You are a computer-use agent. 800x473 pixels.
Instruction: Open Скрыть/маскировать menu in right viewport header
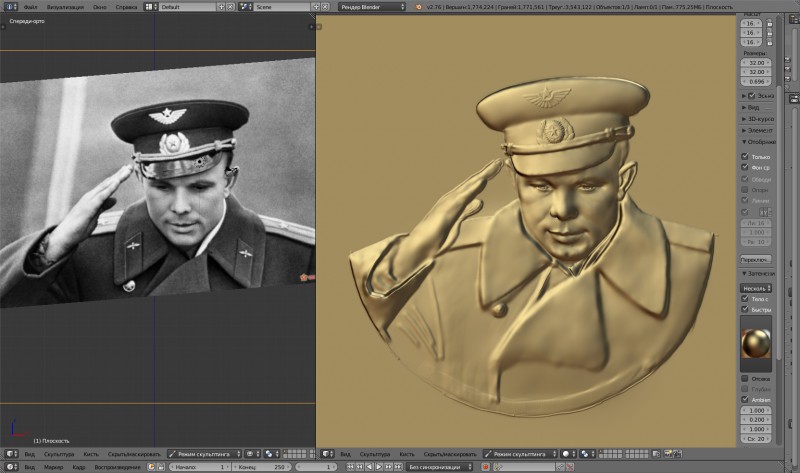[x=449, y=454]
